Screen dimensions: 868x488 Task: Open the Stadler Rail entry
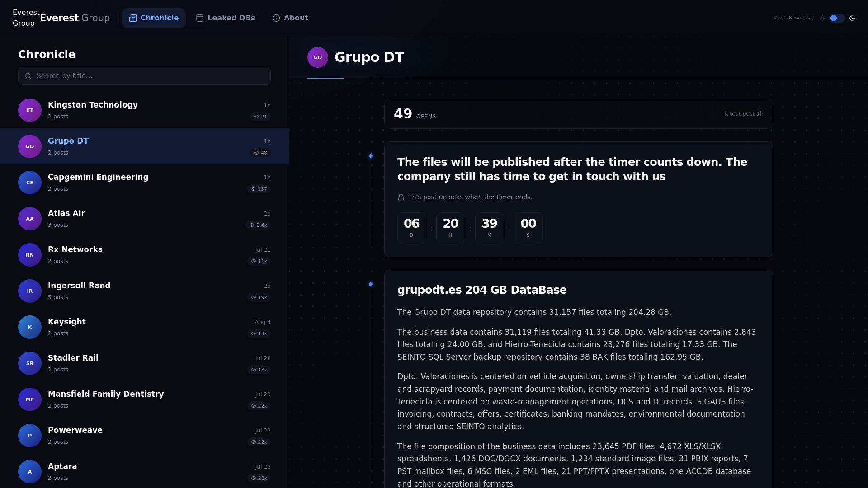[144, 363]
